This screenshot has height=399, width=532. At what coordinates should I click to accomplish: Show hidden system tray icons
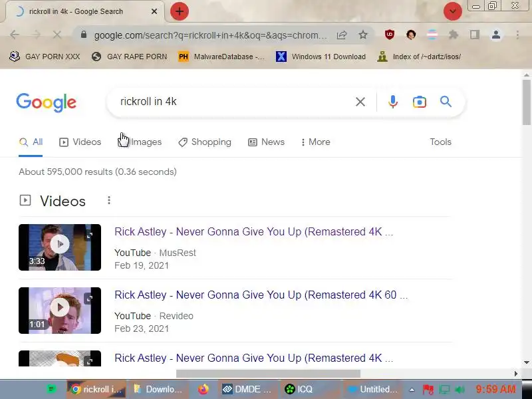pyautogui.click(x=412, y=390)
